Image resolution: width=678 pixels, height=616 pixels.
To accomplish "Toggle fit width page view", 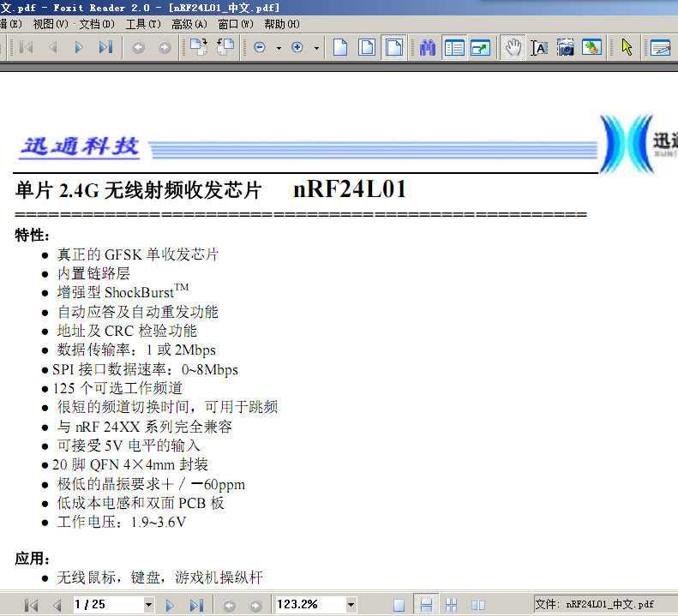I will coord(394,47).
